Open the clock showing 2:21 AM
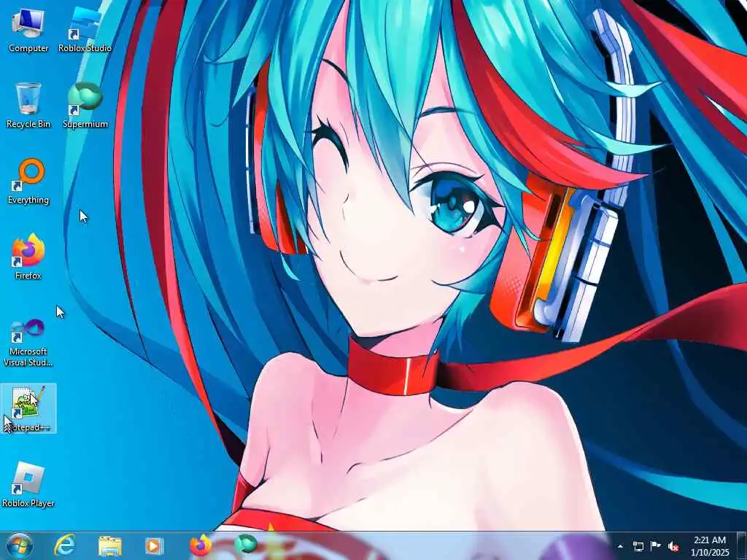Image resolution: width=747 pixels, height=560 pixels. 710,546
